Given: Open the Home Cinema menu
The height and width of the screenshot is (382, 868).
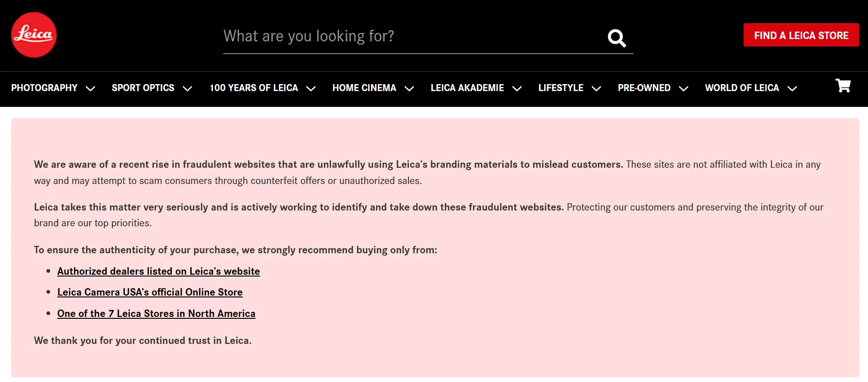Looking at the screenshot, I should (x=364, y=88).
